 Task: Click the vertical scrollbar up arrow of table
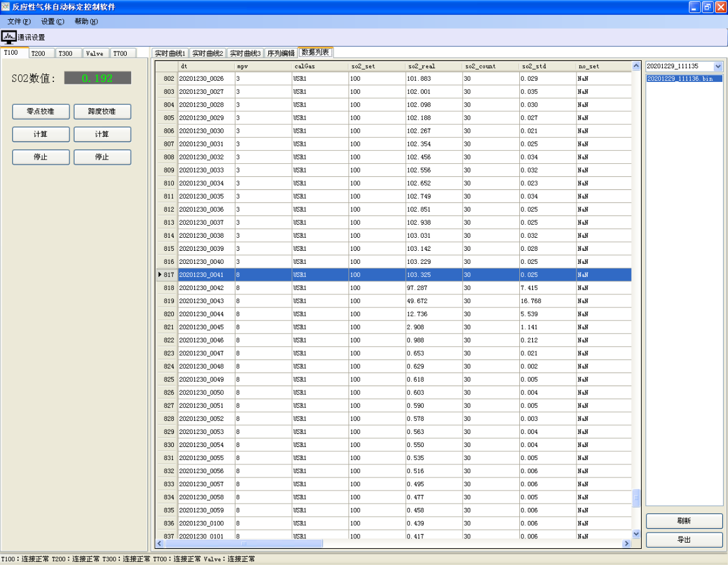[636, 66]
